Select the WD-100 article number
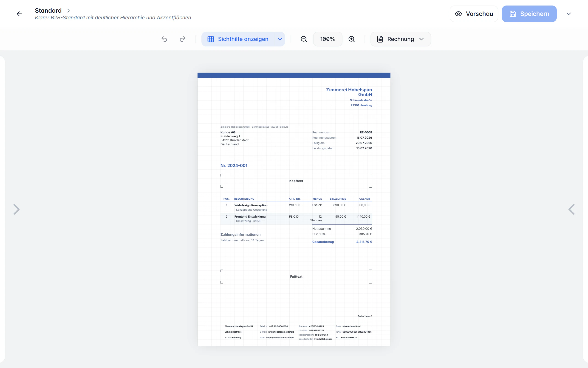Screen dimensions: 588x368 [294, 205]
